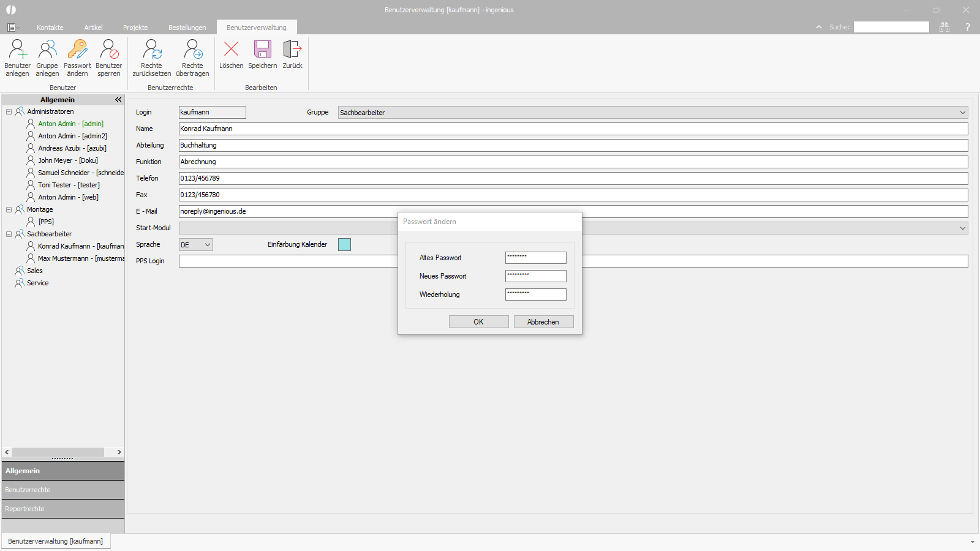This screenshot has width=980, height=551.
Task: Collapse Allgemein sidebar with double chevron
Action: [x=118, y=99]
